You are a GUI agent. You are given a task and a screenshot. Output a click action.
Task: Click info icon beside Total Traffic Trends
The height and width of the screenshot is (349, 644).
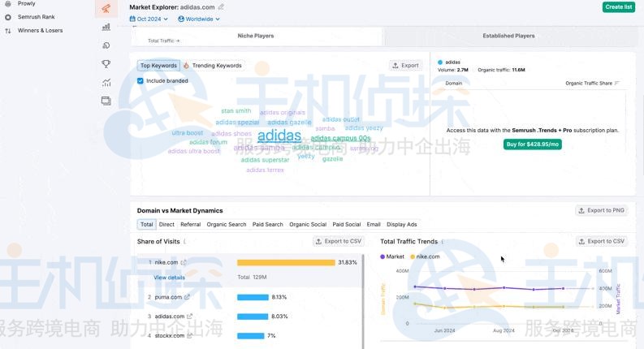click(x=443, y=241)
